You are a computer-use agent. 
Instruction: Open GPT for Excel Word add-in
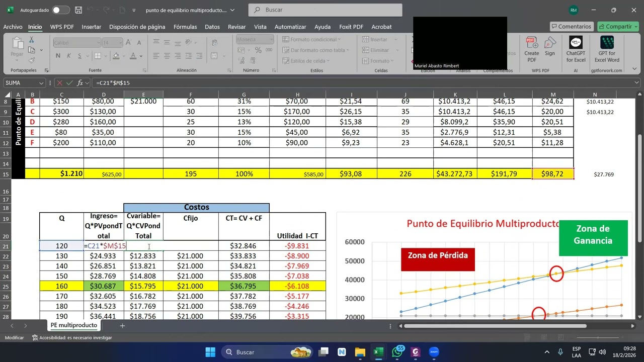(x=607, y=49)
